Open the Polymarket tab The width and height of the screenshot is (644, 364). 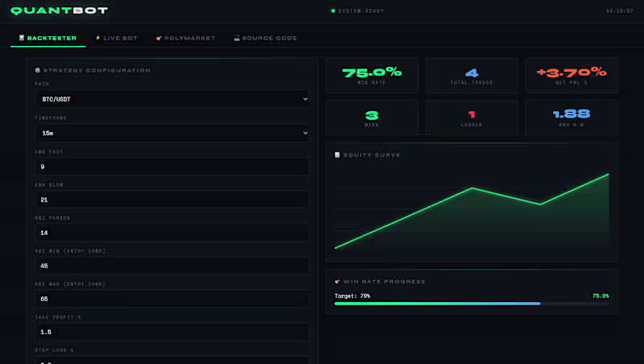coord(186,38)
